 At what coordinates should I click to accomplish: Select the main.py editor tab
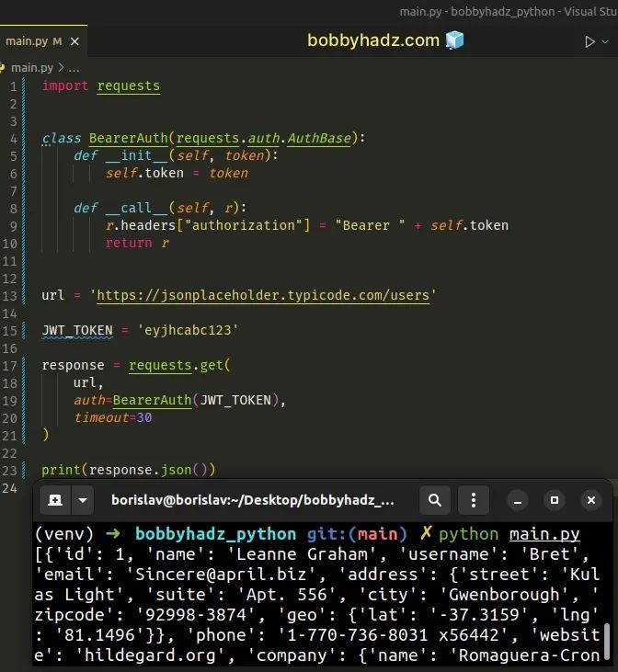pos(42,41)
